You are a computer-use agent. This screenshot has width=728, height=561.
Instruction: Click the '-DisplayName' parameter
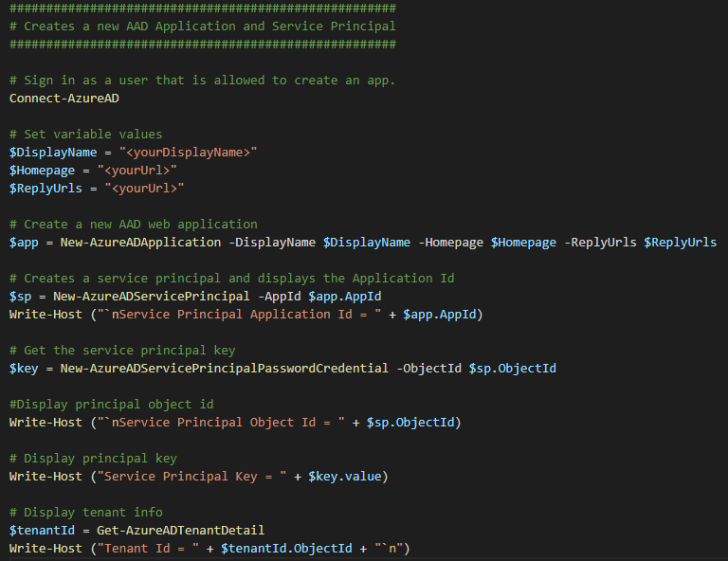272,243
